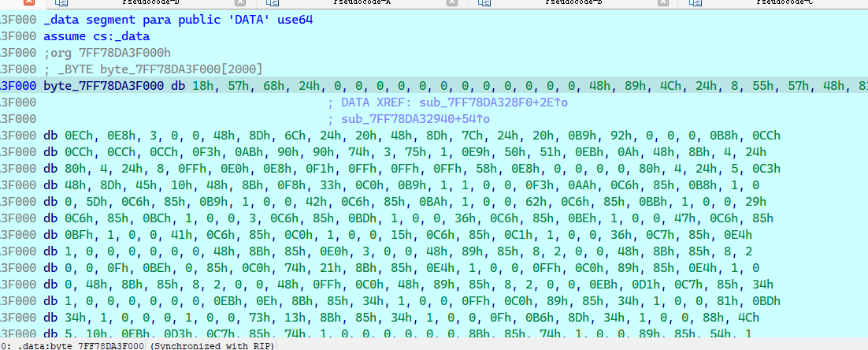
Task: Select the byte_7FF78DA3F000 label in the db line
Action: tap(104, 86)
